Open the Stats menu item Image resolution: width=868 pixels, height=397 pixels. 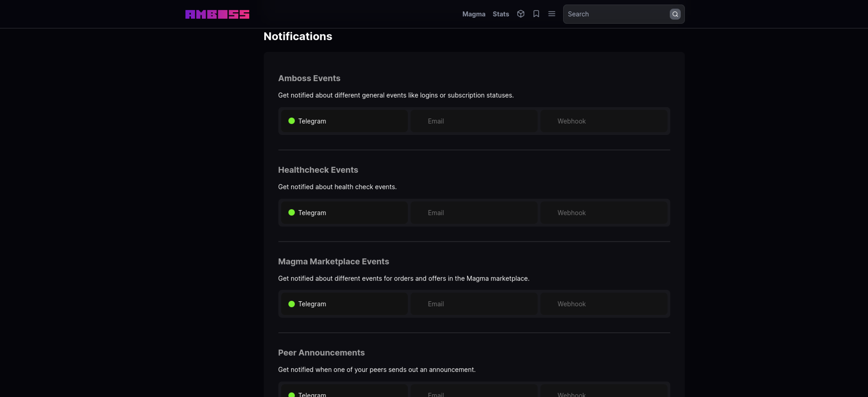pyautogui.click(x=501, y=14)
